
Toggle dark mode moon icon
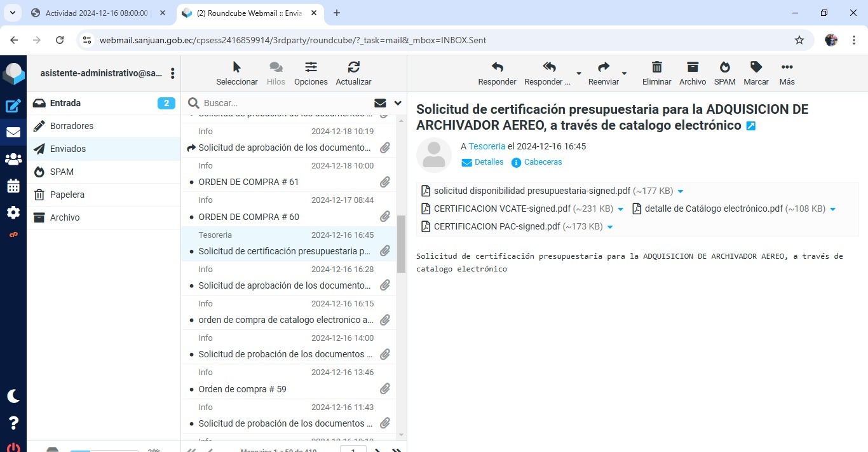point(13,396)
